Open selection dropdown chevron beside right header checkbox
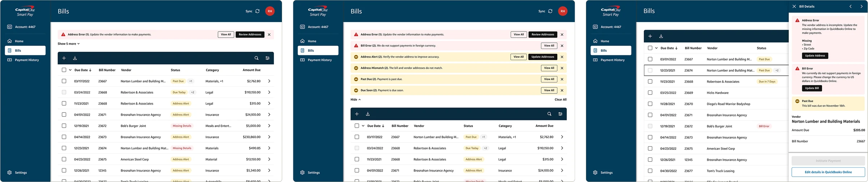 pyautogui.click(x=656, y=48)
